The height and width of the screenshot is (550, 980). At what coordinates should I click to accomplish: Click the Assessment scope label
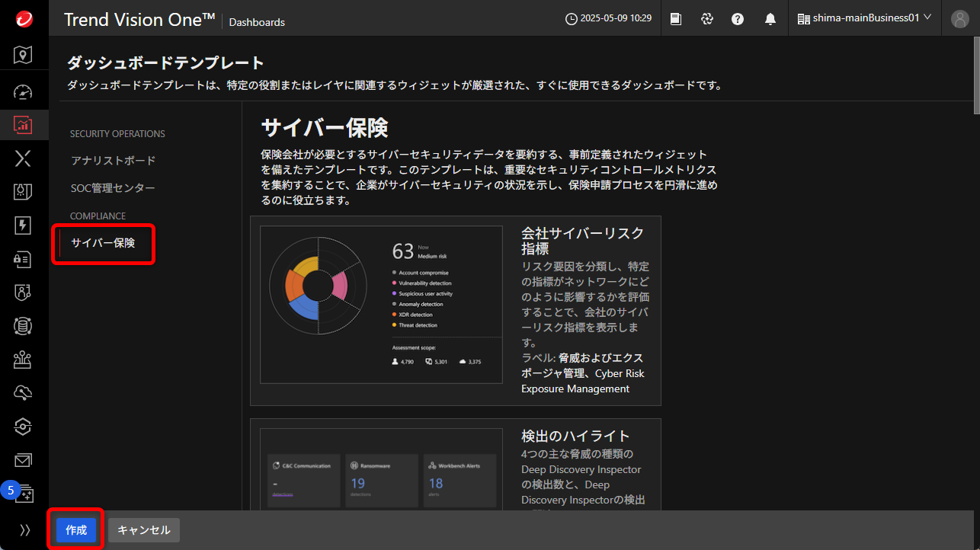pyautogui.click(x=412, y=347)
